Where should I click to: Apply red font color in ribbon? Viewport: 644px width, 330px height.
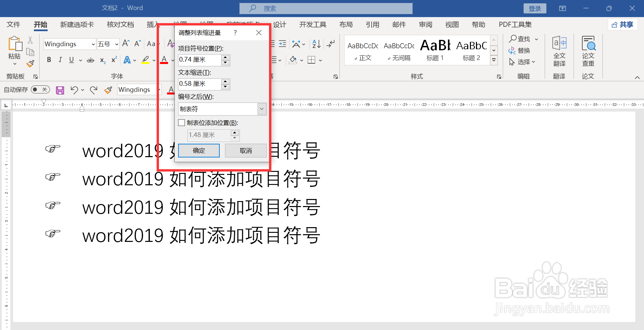coord(164,60)
